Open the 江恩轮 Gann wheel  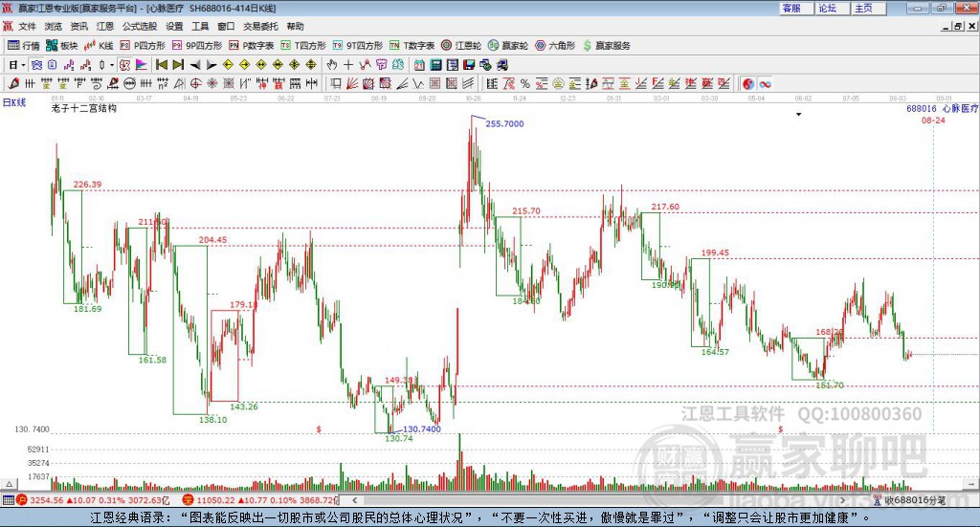tap(461, 46)
